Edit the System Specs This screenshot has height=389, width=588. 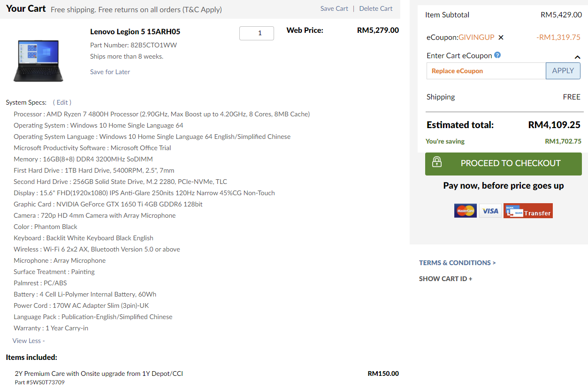point(62,102)
